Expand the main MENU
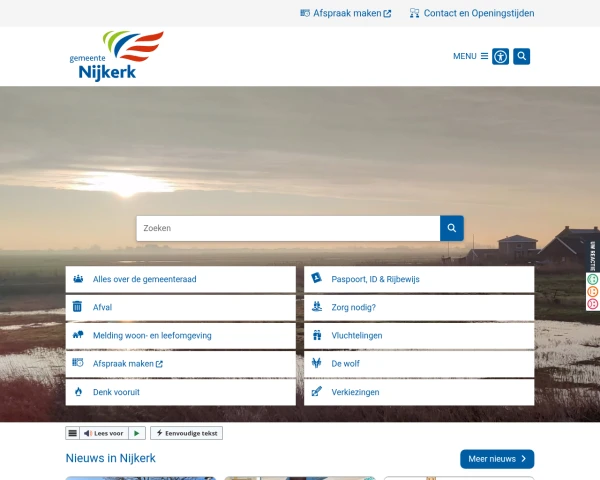 point(470,56)
